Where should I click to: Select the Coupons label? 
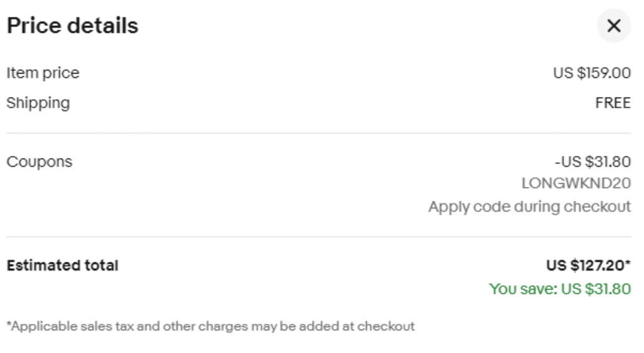pos(39,162)
